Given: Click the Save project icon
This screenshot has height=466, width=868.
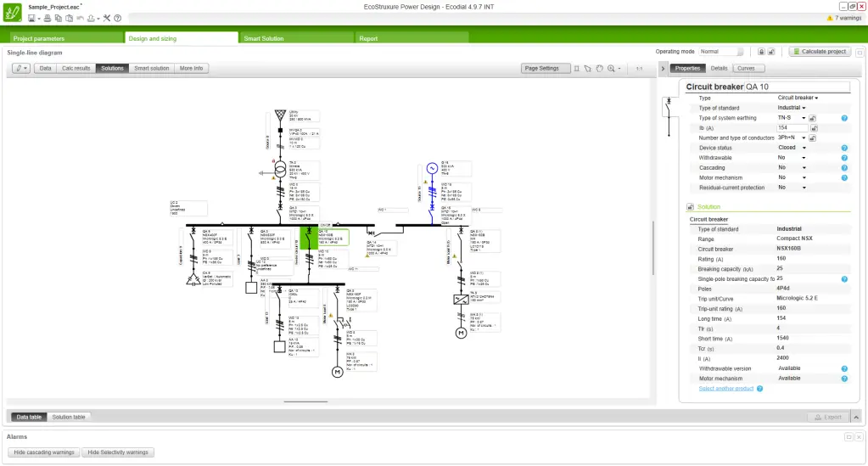Looking at the screenshot, I should (x=31, y=19).
